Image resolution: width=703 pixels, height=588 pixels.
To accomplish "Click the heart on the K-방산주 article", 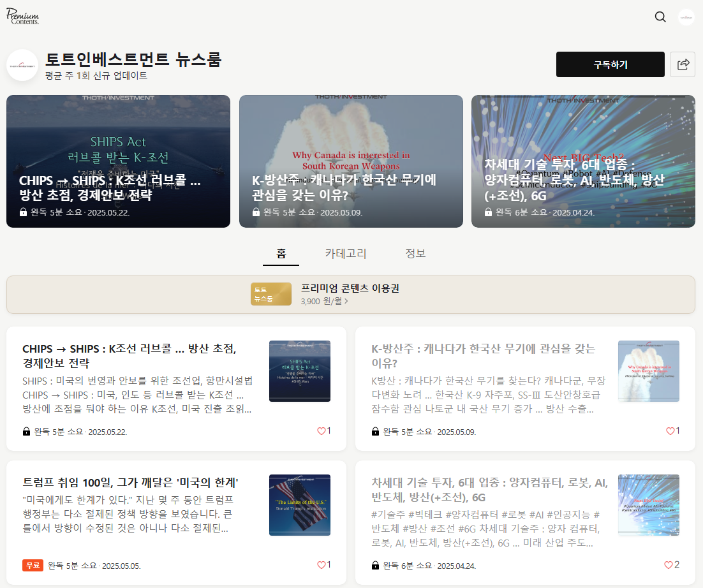I will point(670,431).
